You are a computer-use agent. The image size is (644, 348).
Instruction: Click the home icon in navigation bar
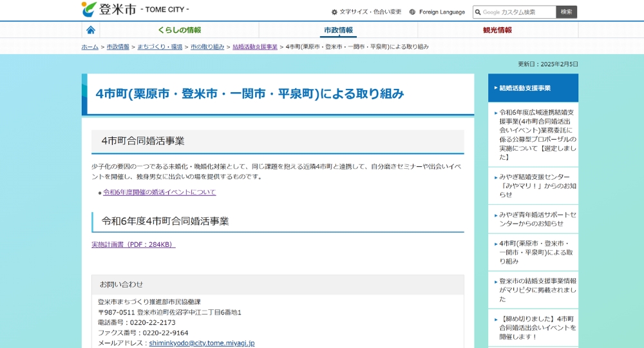91,30
